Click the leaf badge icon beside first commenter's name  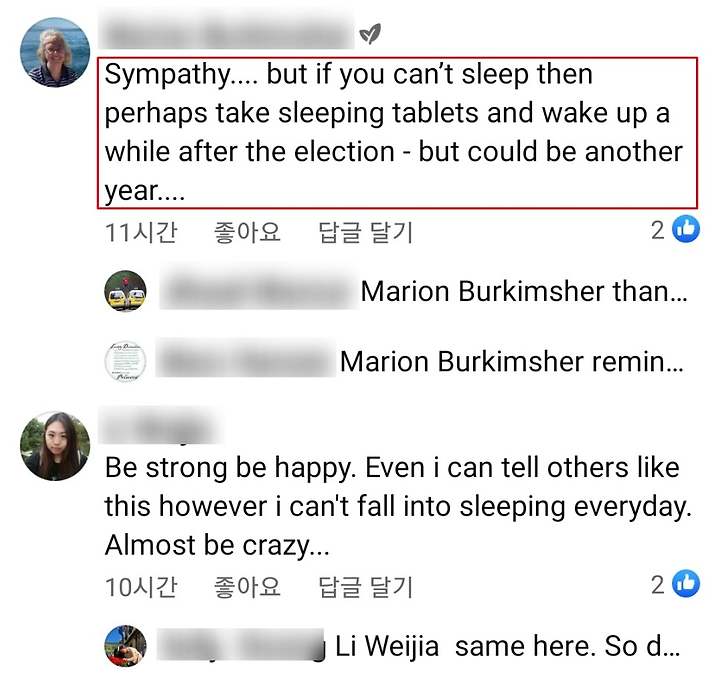tap(370, 33)
